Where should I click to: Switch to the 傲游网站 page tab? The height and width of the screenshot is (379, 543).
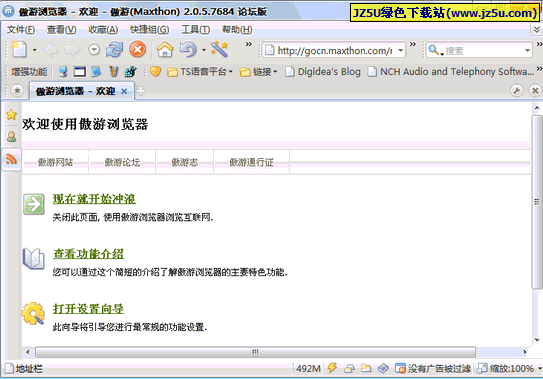tap(55, 162)
